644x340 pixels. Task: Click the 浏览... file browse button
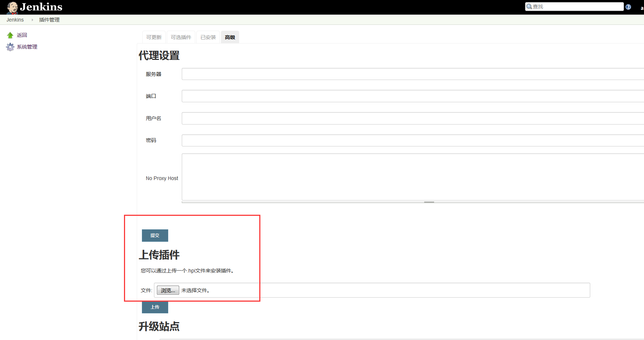tap(168, 290)
